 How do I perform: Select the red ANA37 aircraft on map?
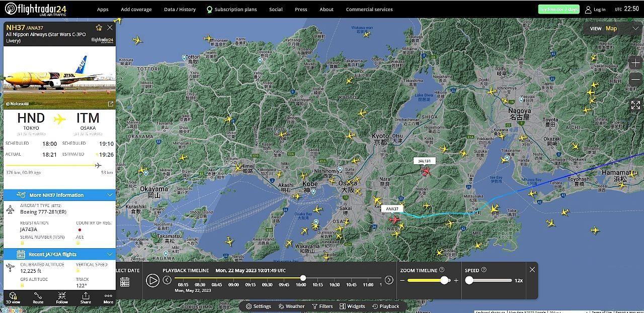pyautogui.click(x=394, y=219)
